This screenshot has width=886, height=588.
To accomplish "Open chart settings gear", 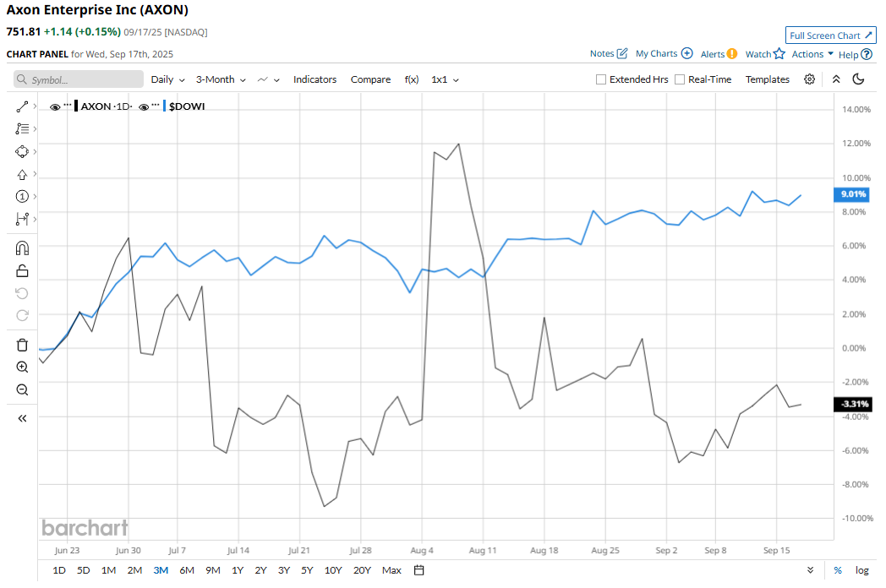I will click(x=809, y=79).
